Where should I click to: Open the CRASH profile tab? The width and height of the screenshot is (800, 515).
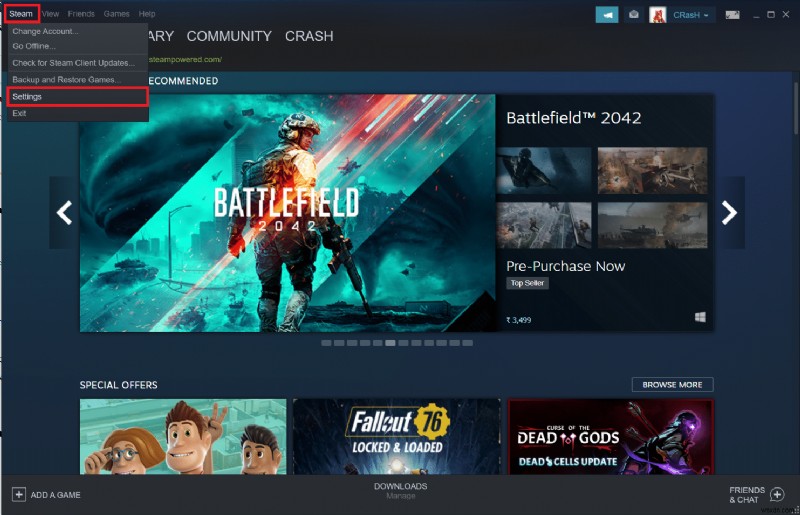(x=309, y=36)
